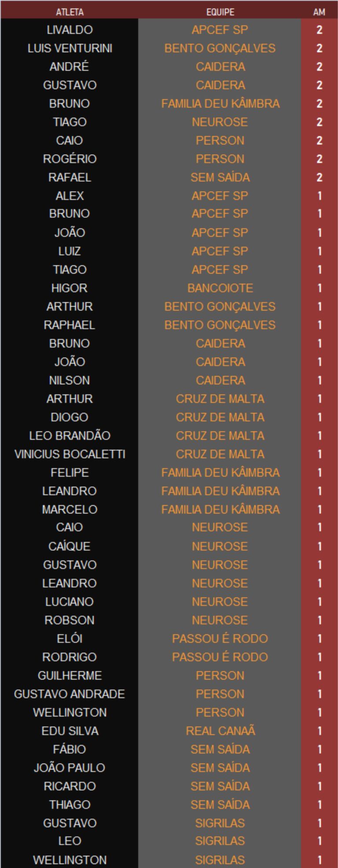Click the BANCOIOTE team cell
Viewport: 338px width, 868px height.
220,288
